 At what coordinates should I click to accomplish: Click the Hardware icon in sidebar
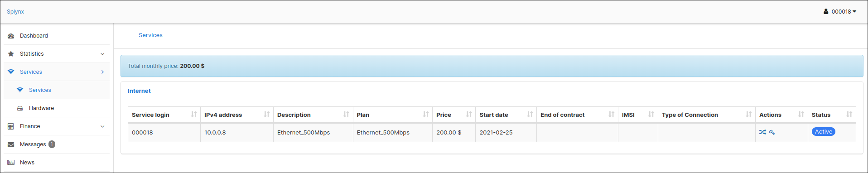coord(20,108)
